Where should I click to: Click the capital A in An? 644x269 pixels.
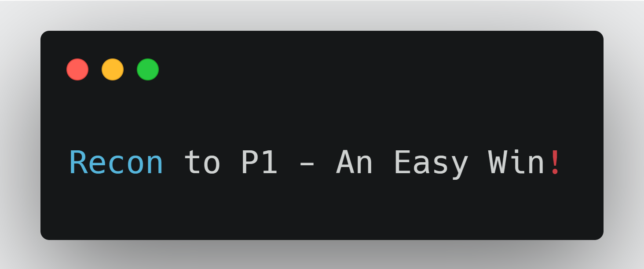point(344,163)
